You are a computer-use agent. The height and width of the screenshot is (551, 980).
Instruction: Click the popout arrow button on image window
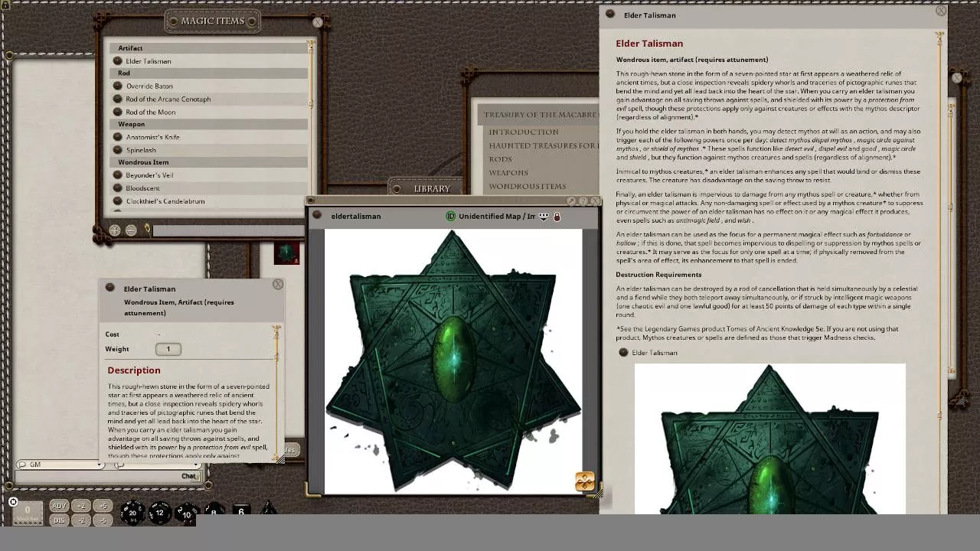point(571,201)
